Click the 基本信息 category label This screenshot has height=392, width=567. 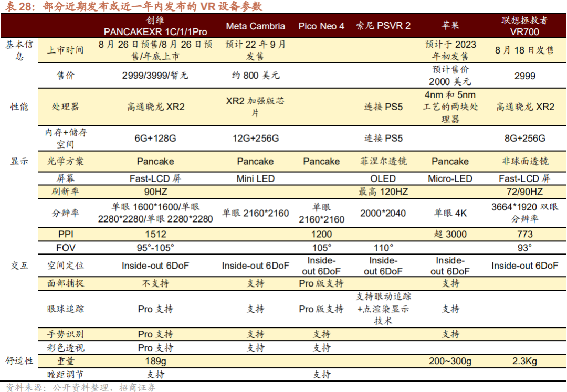[19, 50]
